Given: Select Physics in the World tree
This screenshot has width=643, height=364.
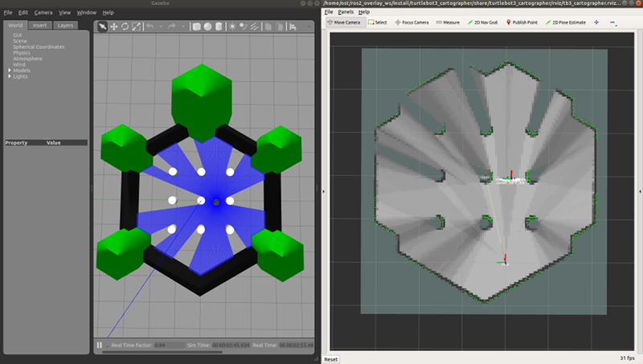Looking at the screenshot, I should (x=22, y=53).
